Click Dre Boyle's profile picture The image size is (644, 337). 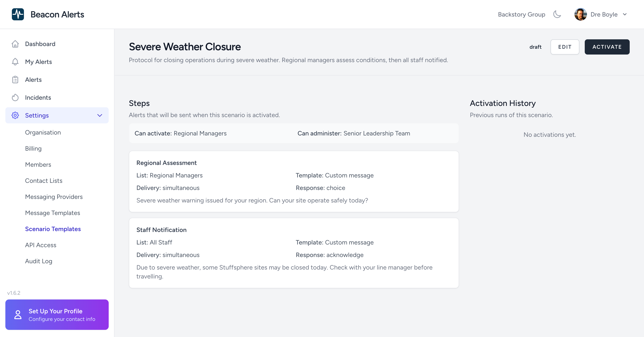[x=580, y=14]
